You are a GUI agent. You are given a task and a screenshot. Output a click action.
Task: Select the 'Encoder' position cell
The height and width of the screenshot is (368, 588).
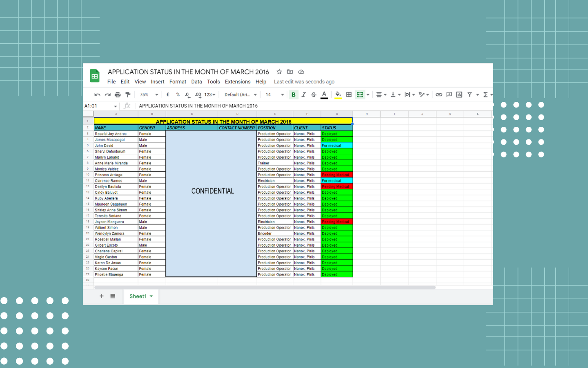[x=275, y=233]
